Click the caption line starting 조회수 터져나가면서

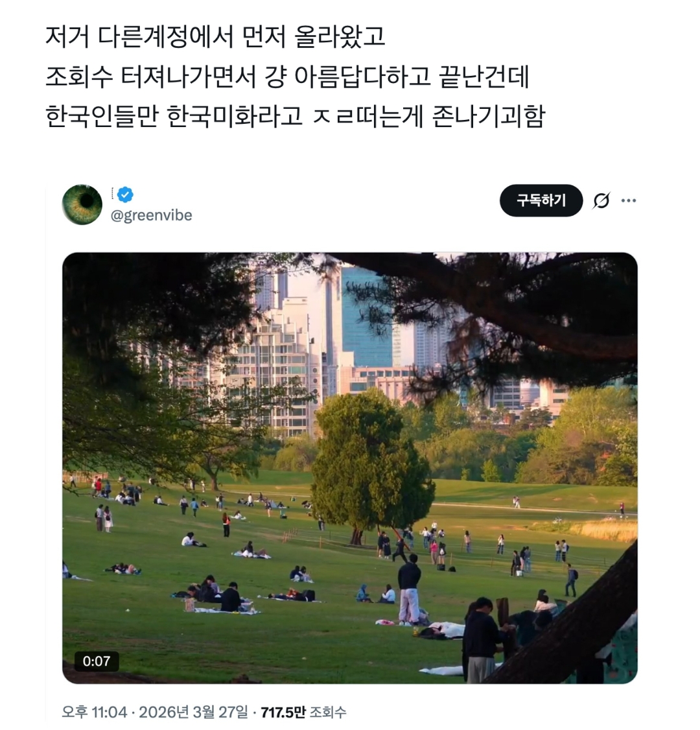pyautogui.click(x=287, y=77)
